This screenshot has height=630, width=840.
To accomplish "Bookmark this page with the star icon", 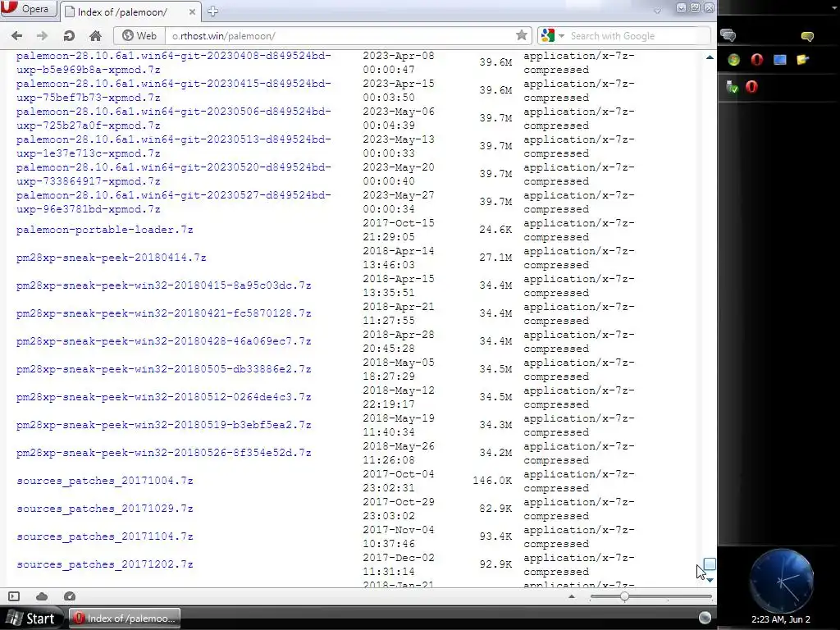I will (x=521, y=35).
